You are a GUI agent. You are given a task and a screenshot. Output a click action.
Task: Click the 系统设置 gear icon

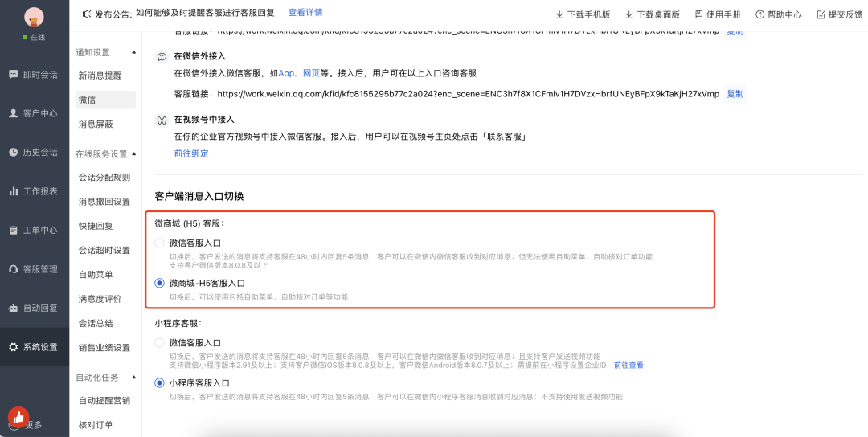click(x=14, y=347)
